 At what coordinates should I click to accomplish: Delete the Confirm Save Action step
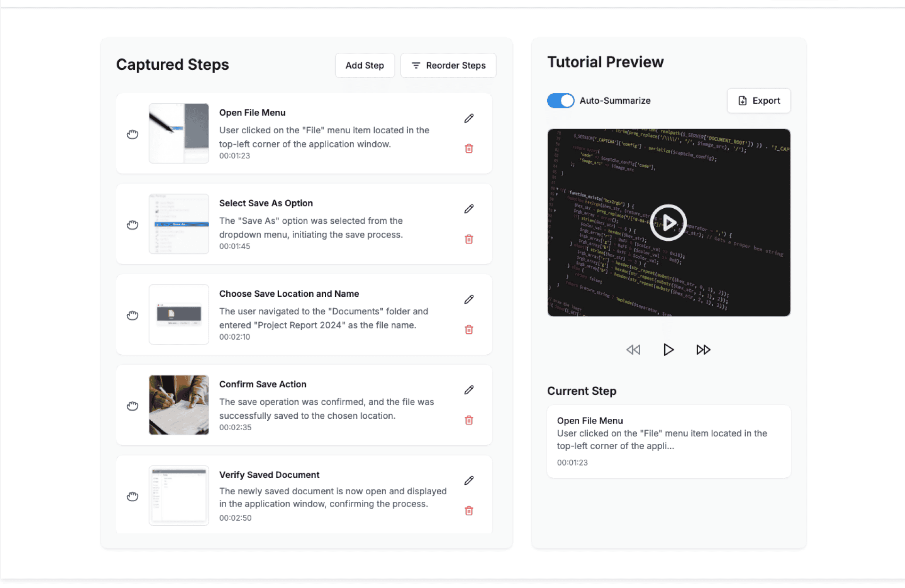pos(469,420)
